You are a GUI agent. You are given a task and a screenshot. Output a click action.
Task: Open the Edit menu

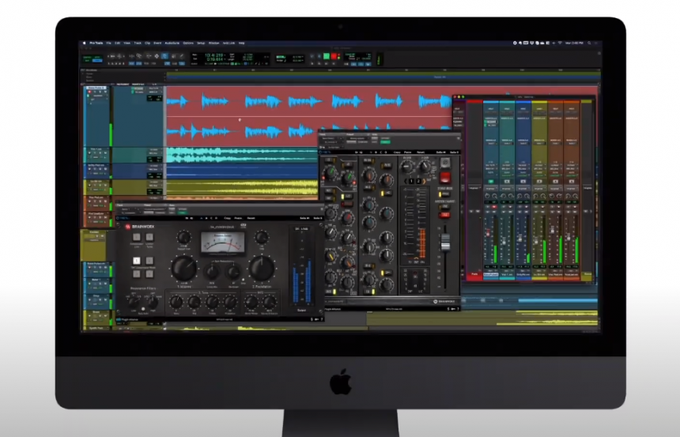tap(118, 43)
